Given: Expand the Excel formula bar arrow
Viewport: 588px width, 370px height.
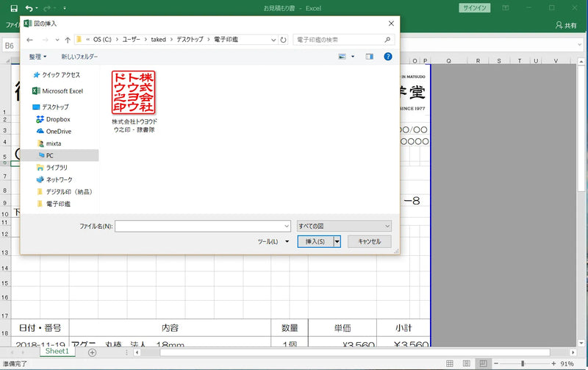Looking at the screenshot, I should 580,45.
